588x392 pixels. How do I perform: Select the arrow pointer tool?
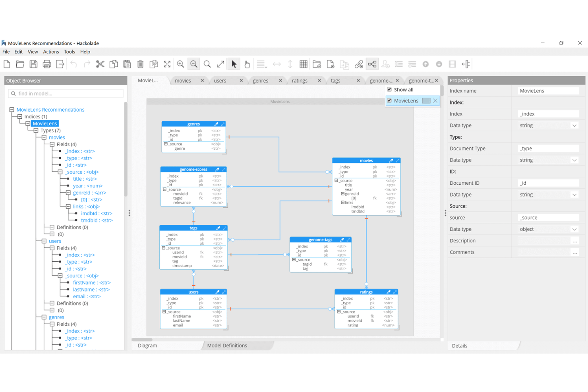(x=234, y=64)
